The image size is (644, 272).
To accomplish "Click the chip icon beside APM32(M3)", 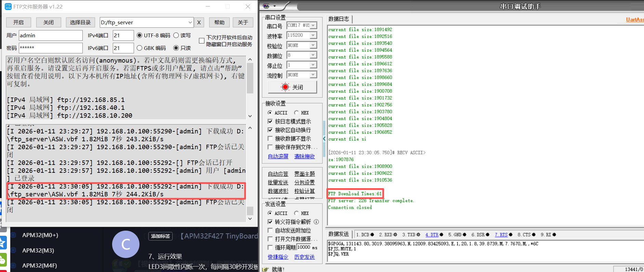I will pyautogui.click(x=14, y=250).
